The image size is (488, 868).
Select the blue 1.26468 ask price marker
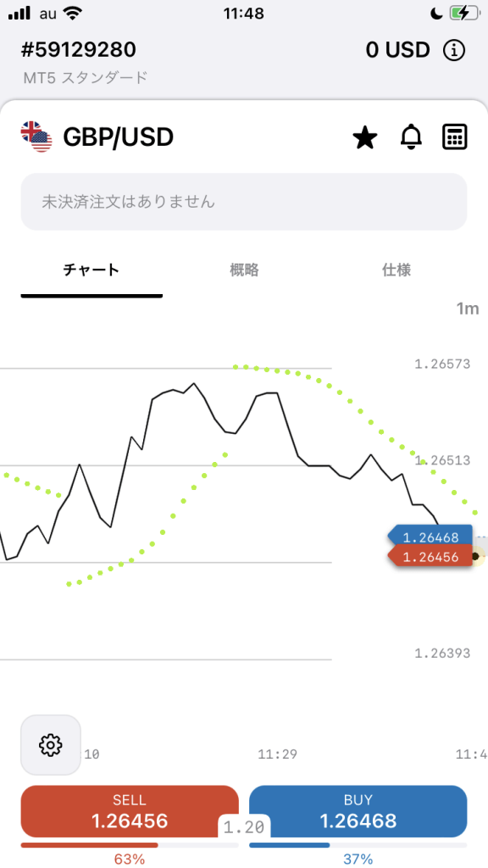tap(430, 537)
